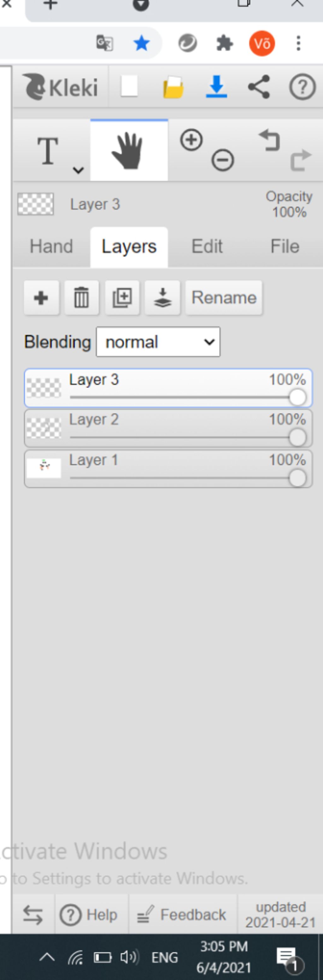Delete the selected layer with trash icon
The width and height of the screenshot is (323, 980).
81,298
